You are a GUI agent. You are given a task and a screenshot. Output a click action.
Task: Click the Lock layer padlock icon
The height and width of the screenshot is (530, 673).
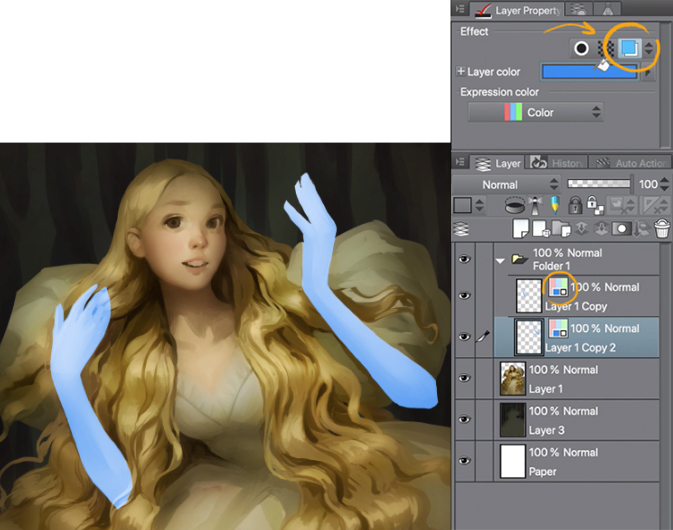click(576, 206)
